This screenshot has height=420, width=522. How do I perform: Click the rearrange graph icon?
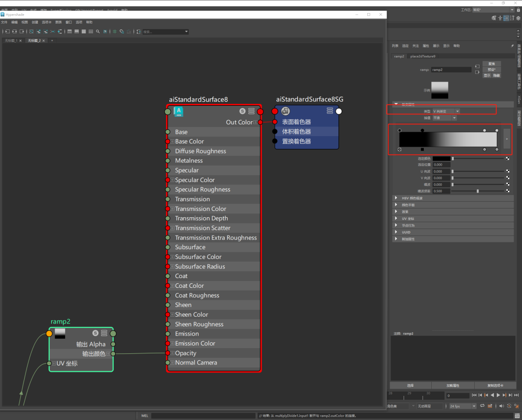53,31
